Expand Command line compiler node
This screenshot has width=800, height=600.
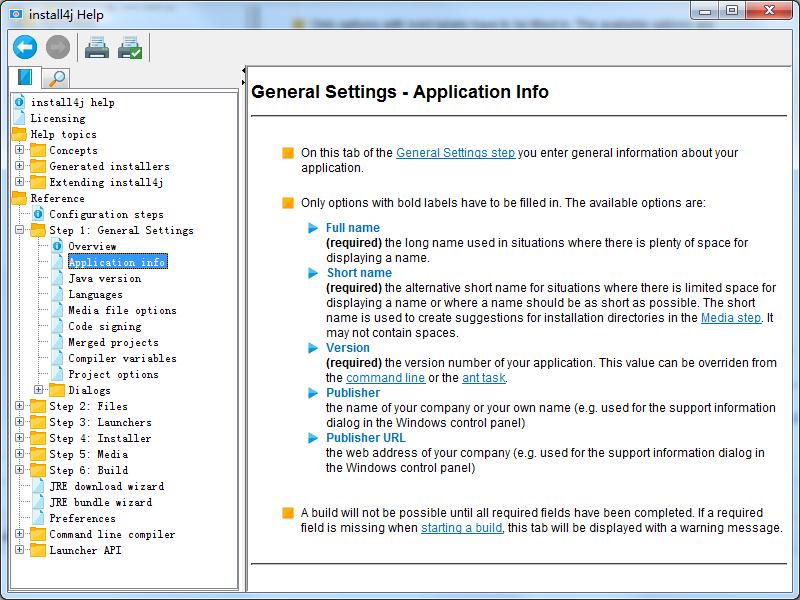[x=19, y=534]
